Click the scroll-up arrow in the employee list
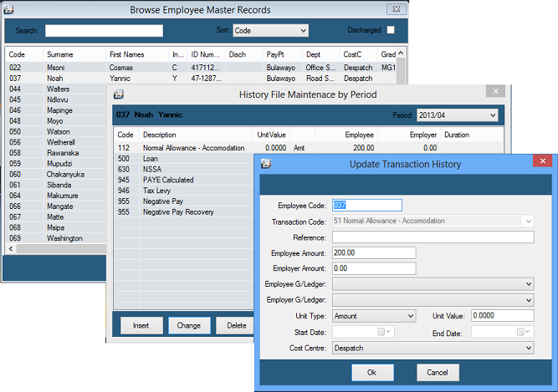Image resolution: width=558 pixels, height=392 pixels. (401, 53)
